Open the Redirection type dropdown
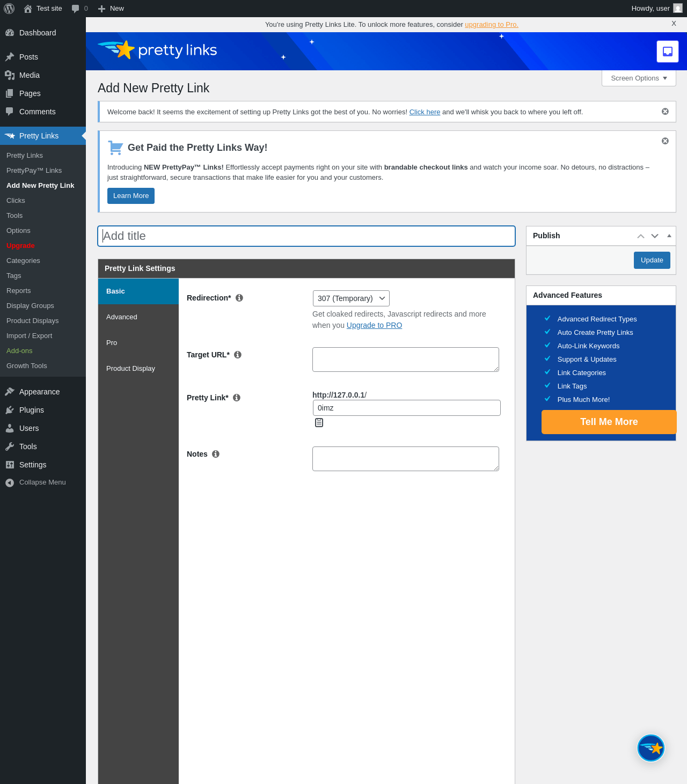The image size is (687, 784). pos(351,298)
